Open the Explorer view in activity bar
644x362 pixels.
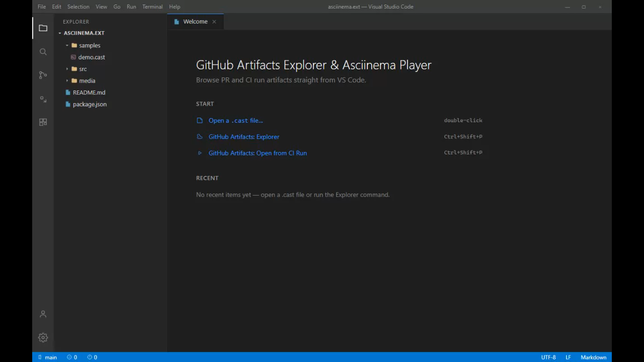[x=43, y=28]
